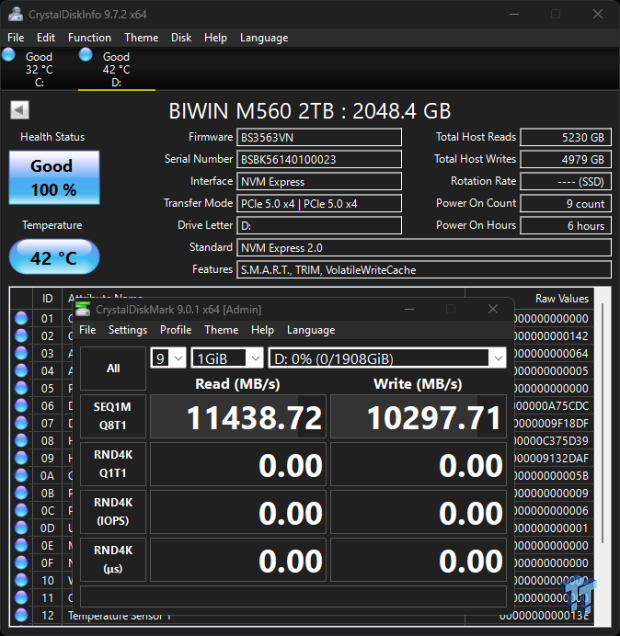Image resolution: width=620 pixels, height=636 pixels.
Task: Open File menu in CrystalDiskInfo
Action: coord(16,38)
